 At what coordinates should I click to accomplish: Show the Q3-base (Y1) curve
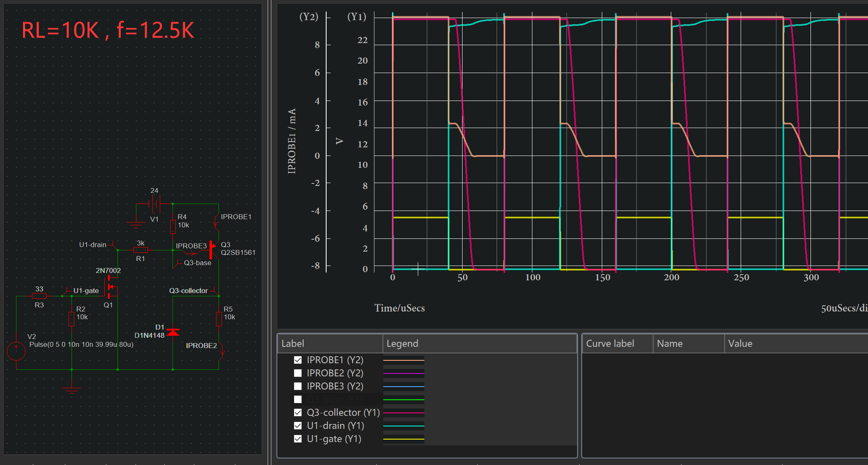coord(298,399)
